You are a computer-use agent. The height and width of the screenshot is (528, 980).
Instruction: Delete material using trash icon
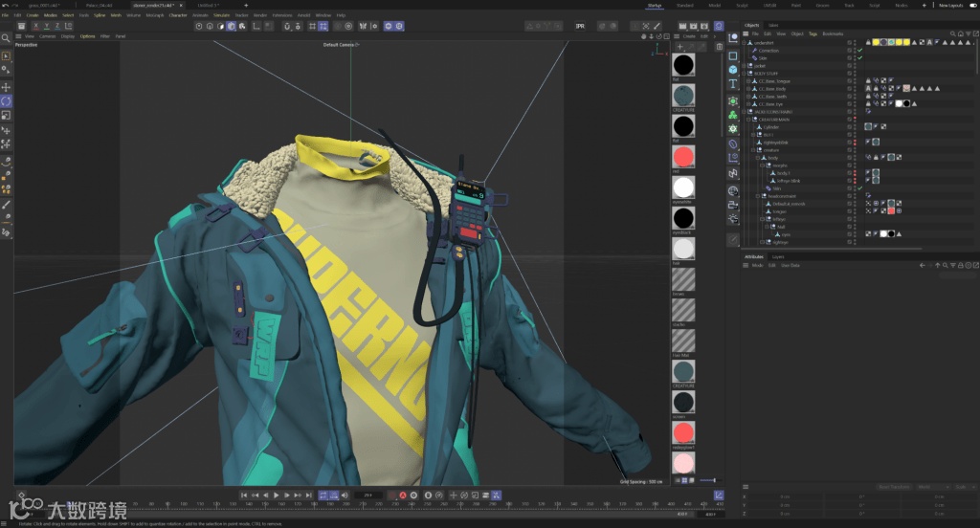point(720,46)
